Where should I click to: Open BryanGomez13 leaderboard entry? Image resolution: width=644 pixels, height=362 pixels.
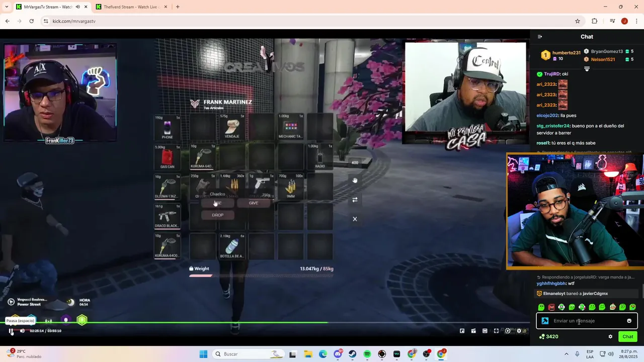click(x=607, y=51)
